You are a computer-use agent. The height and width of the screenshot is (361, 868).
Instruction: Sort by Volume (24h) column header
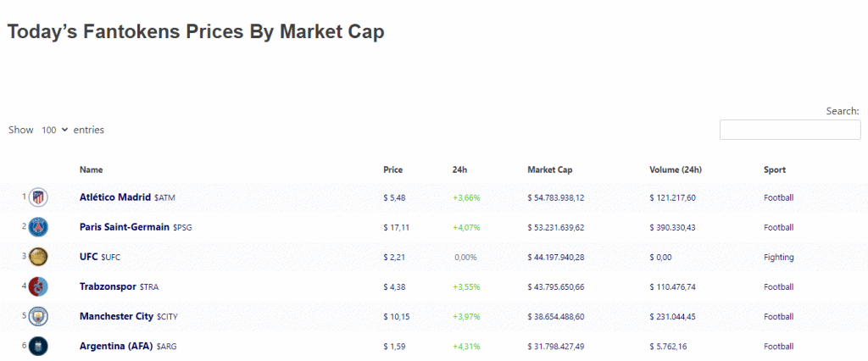tap(676, 170)
